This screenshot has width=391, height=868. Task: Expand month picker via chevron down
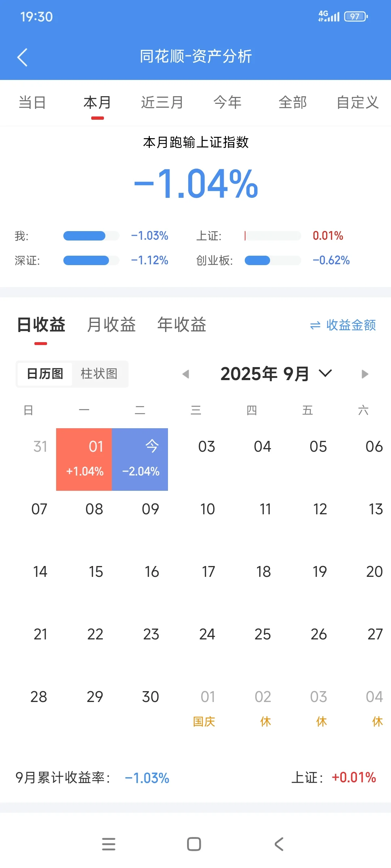325,373
